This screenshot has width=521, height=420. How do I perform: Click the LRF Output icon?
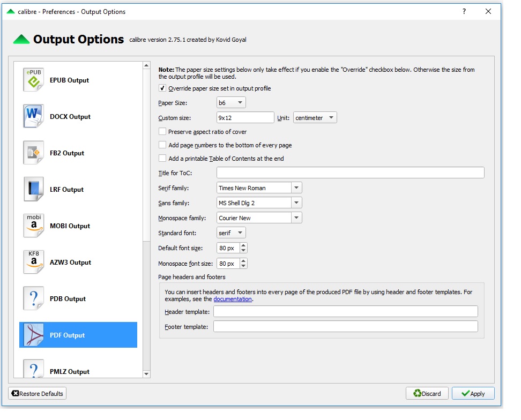34,189
